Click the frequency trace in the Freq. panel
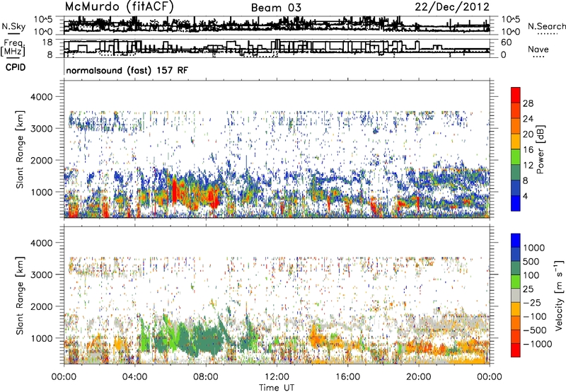Image resolution: width=566 pixels, height=392 pixels. tap(277, 48)
